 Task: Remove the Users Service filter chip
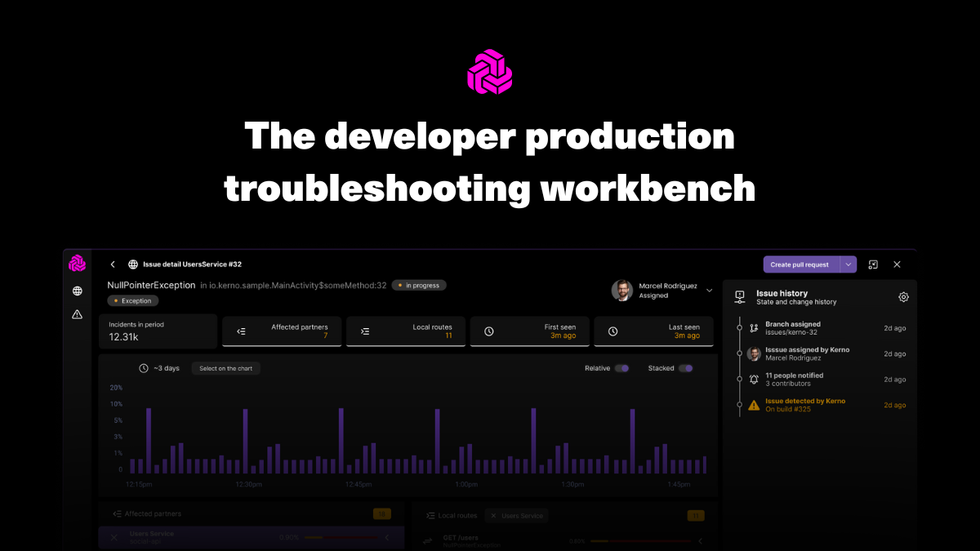493,515
